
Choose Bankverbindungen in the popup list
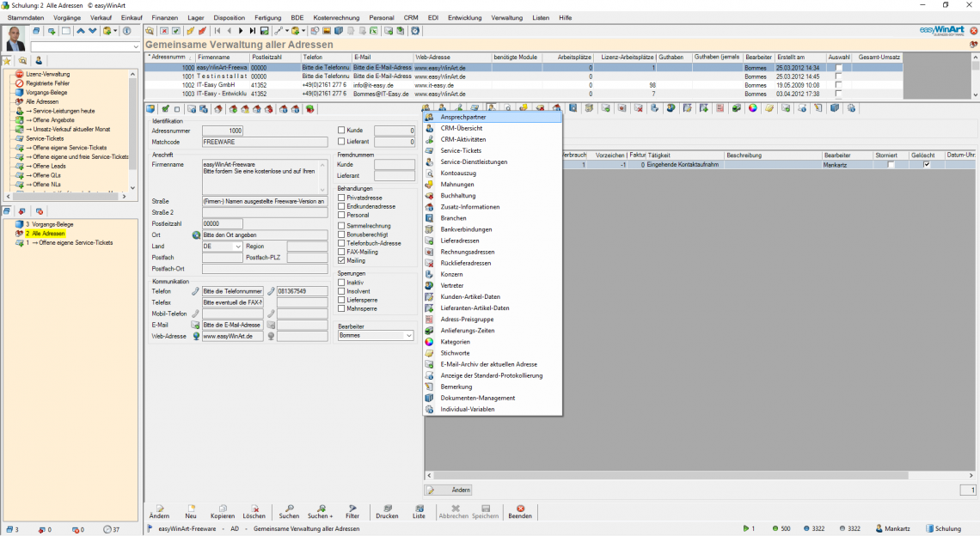466,229
